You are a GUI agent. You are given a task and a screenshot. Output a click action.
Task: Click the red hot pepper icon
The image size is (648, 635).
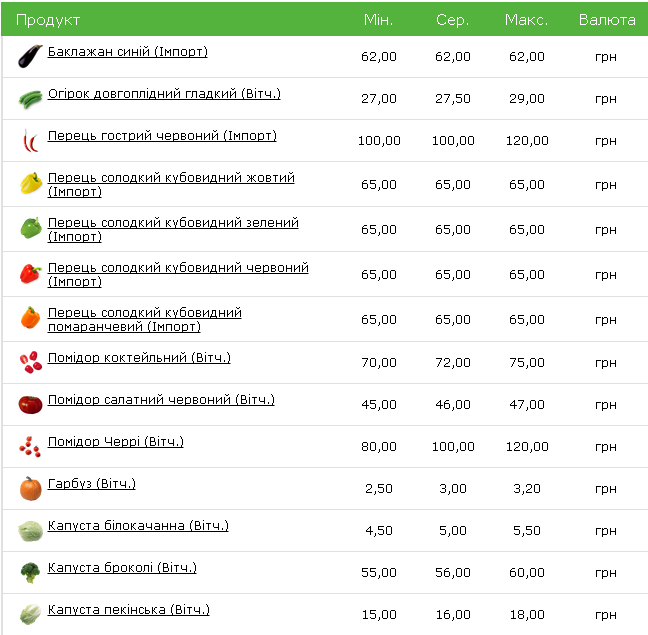[31, 141]
